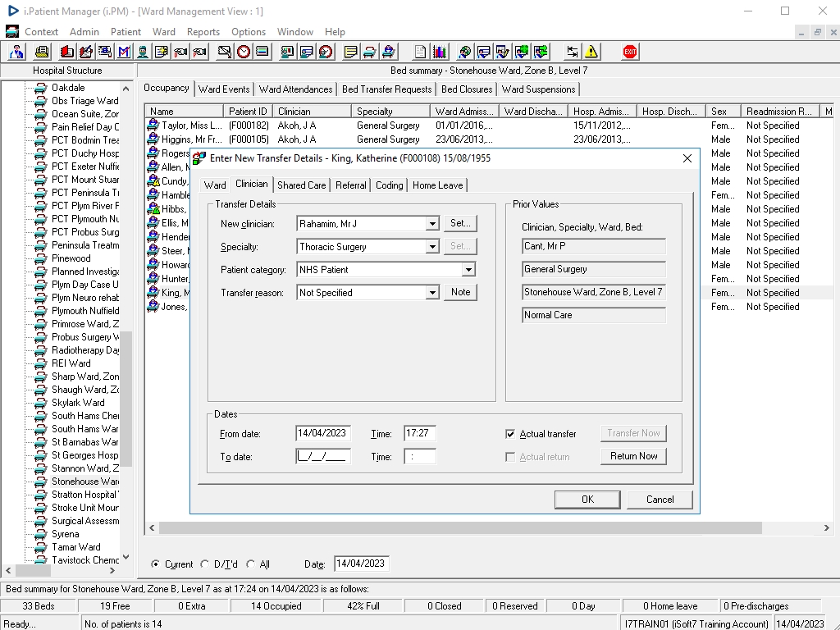Open the New clinician dropdown
Viewport: 840px width, 630px height.
click(x=432, y=224)
